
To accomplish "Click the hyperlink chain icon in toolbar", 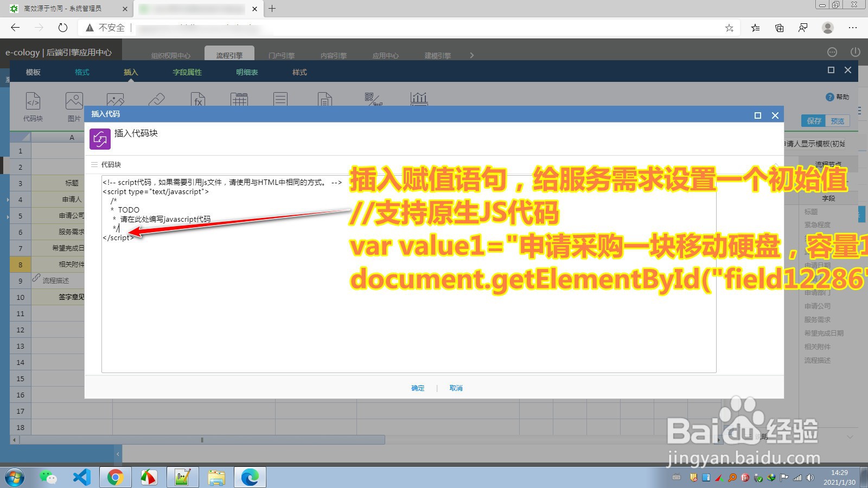I will coord(156,100).
